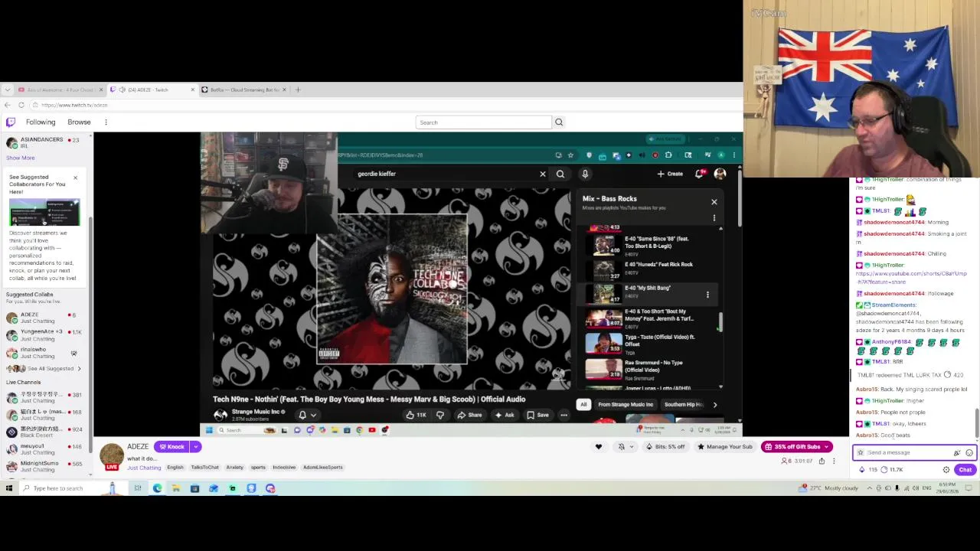The height and width of the screenshot is (551, 980).
Task: Open rinaiswho suggested collab
Action: pos(46,352)
